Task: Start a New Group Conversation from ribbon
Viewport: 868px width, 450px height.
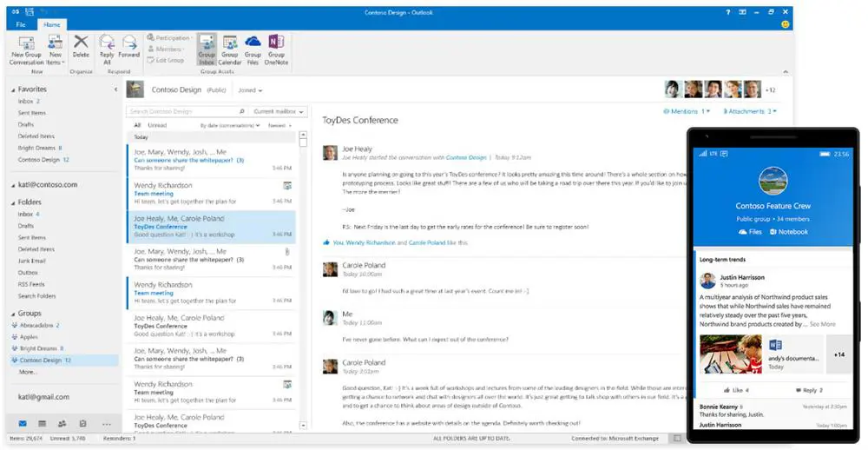Action: pos(26,50)
